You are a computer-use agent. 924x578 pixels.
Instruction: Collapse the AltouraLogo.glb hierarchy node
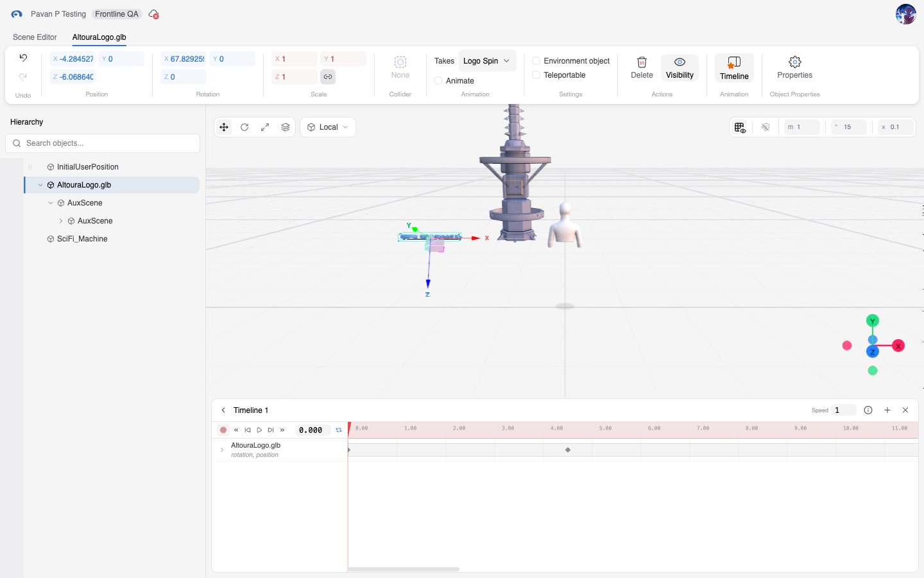click(x=40, y=185)
